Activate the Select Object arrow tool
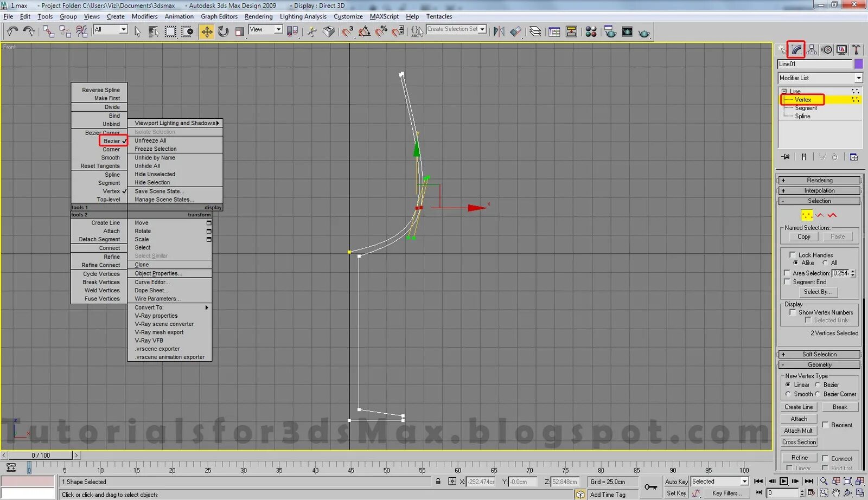 (x=137, y=31)
